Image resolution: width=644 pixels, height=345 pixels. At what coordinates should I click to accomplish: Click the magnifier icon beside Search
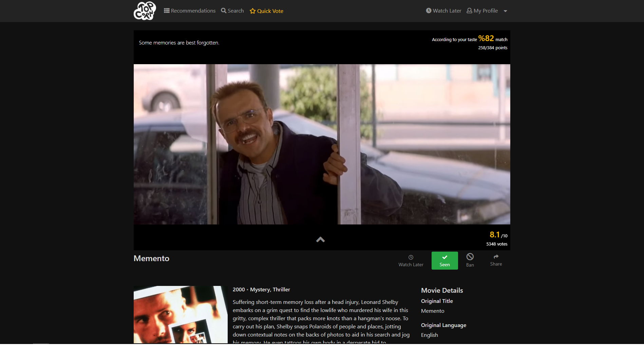pos(224,11)
